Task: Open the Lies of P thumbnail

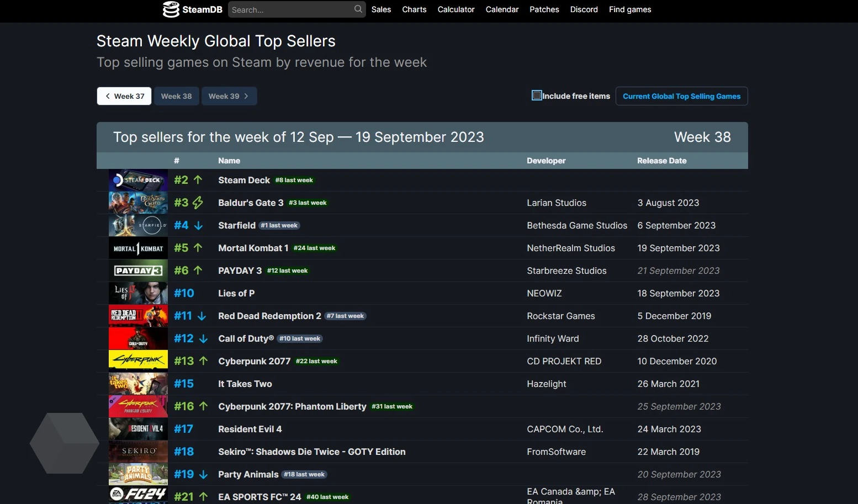Action: point(138,293)
